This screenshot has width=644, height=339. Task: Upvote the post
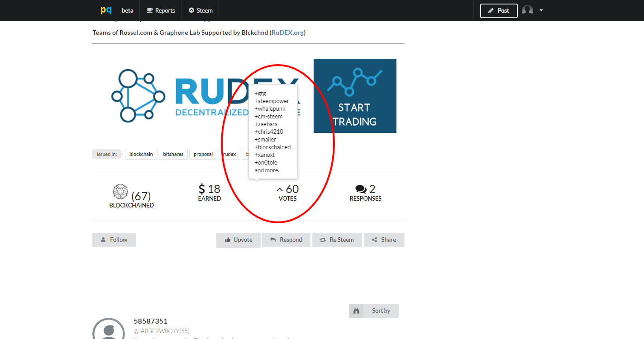[239, 240]
